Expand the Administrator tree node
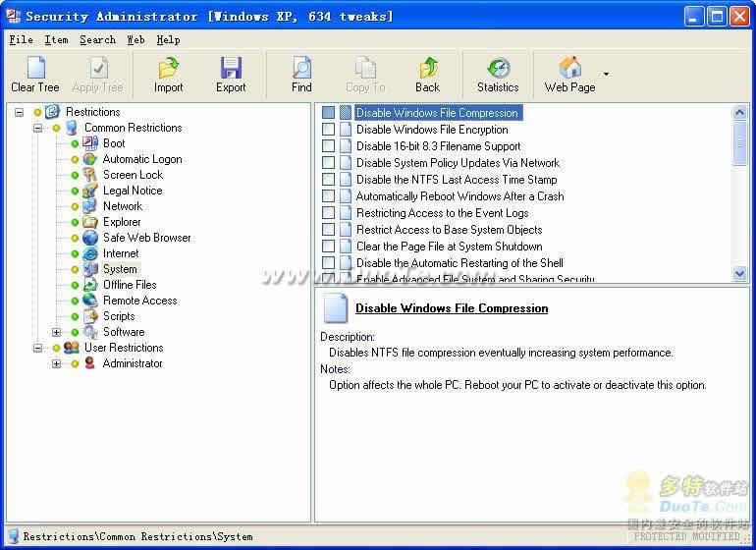This screenshot has height=550, width=756. (56, 363)
